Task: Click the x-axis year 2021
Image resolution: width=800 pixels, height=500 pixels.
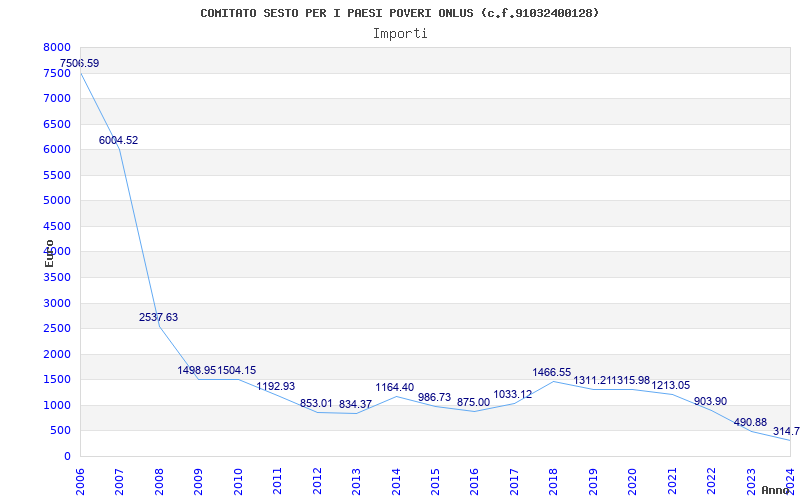Action: [672, 482]
